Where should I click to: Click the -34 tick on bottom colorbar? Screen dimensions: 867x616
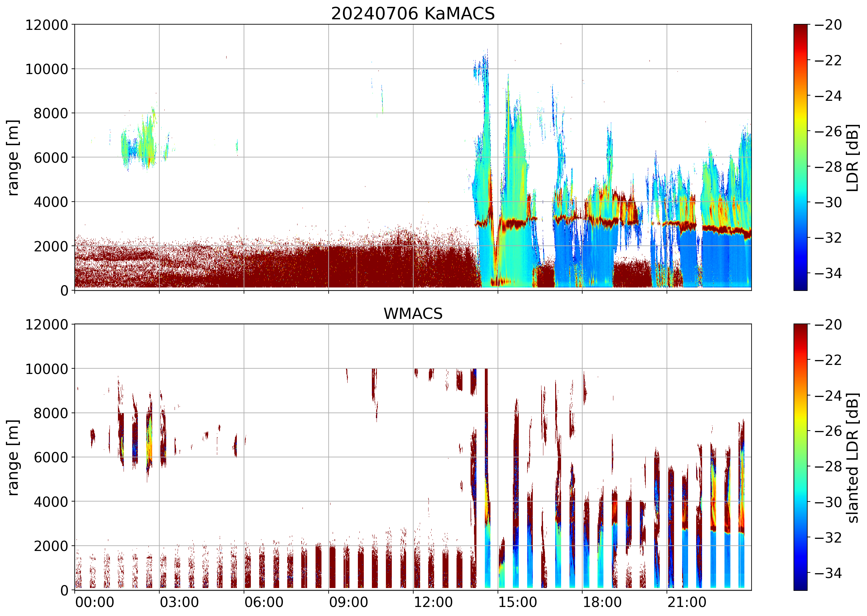click(x=828, y=573)
